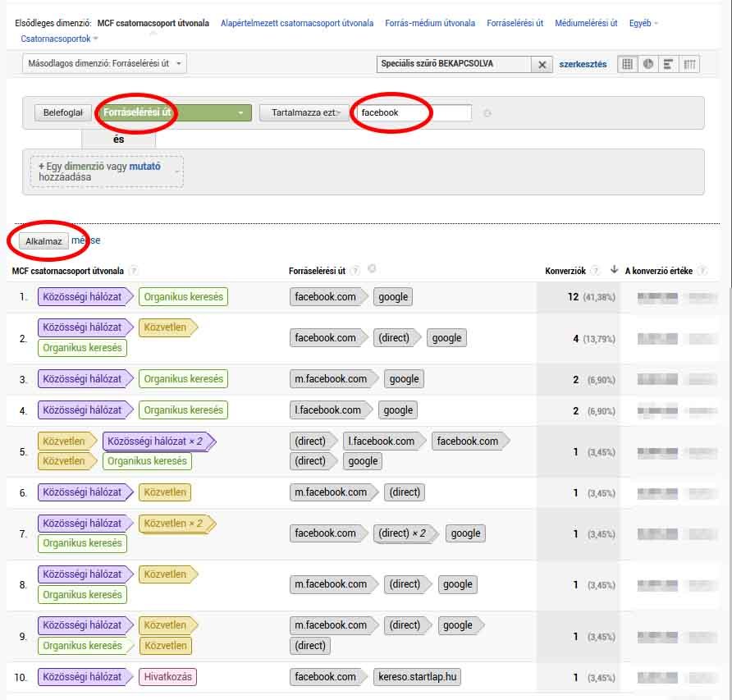This screenshot has height=700, width=732.
Task: Clear the special filter with X icon
Action: pos(542,65)
